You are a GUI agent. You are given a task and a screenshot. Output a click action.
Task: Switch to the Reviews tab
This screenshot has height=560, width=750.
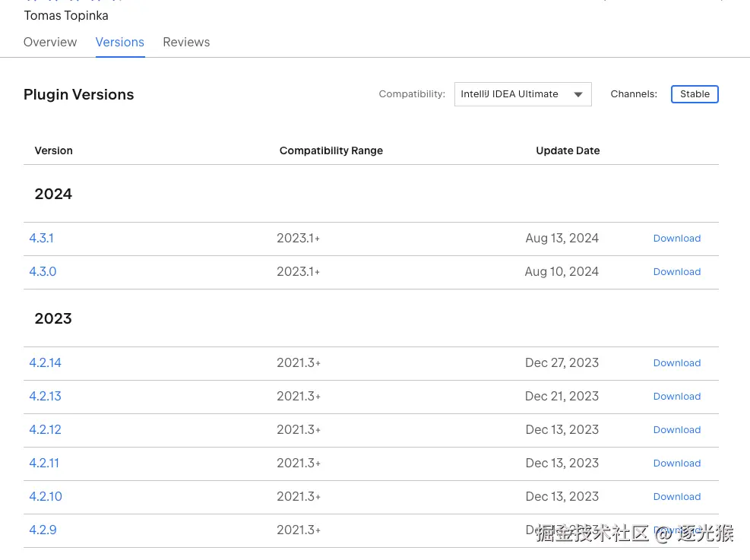(x=186, y=42)
